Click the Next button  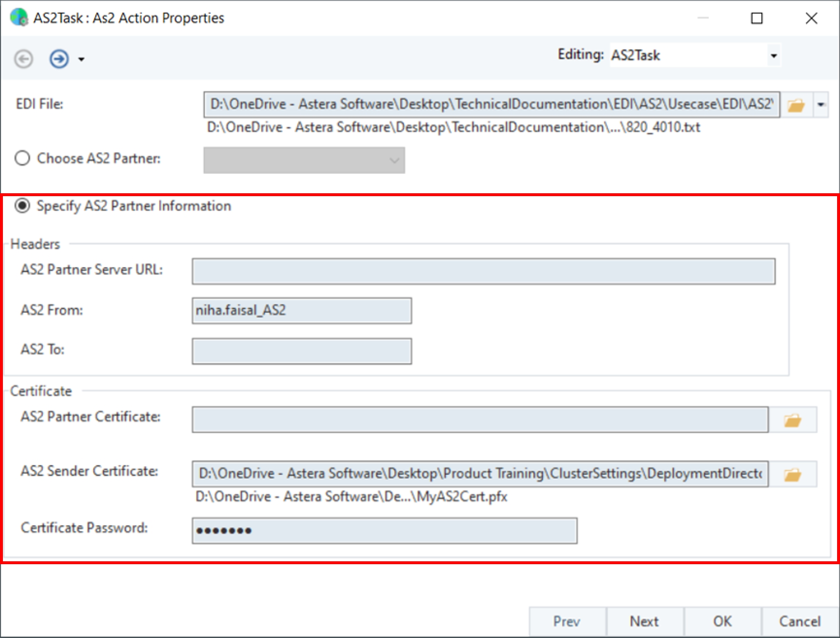point(645,621)
